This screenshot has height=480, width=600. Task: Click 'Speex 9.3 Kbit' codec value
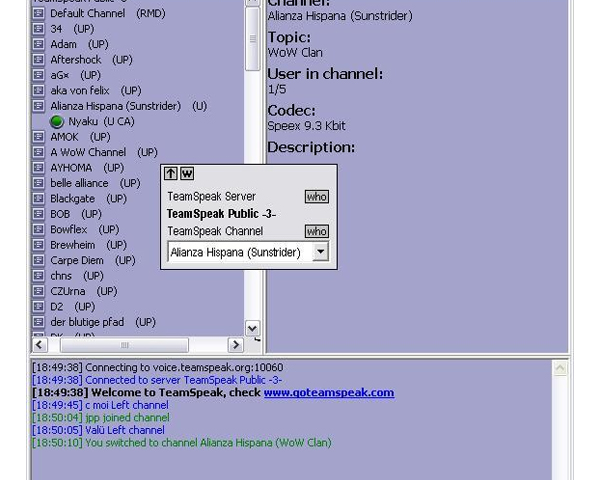tap(306, 126)
